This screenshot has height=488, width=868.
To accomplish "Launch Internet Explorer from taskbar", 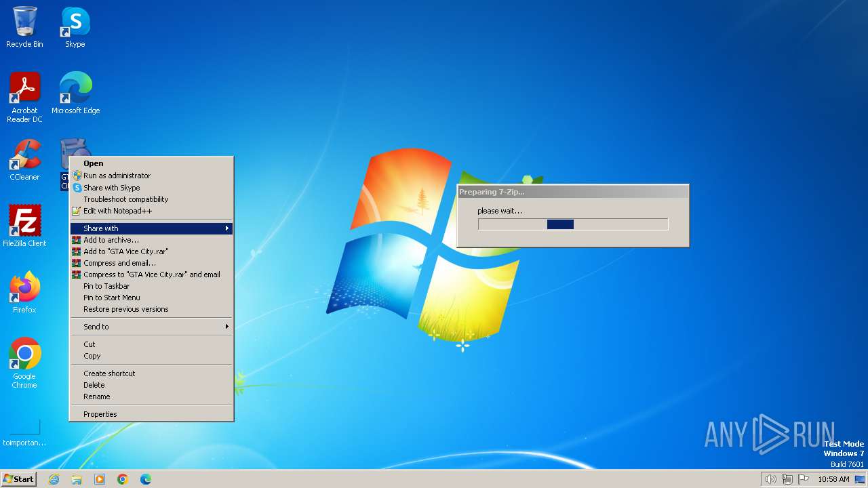I will pyautogui.click(x=54, y=479).
